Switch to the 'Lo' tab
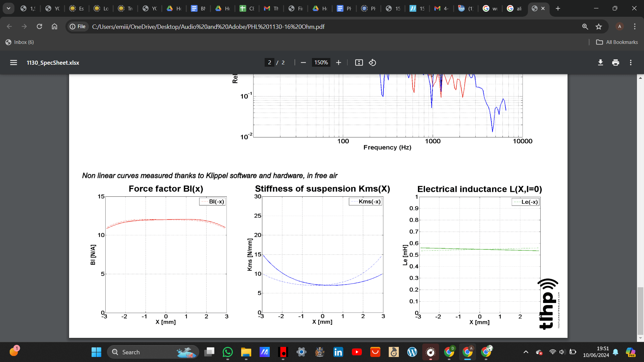The height and width of the screenshot is (362, 644). [x=101, y=8]
